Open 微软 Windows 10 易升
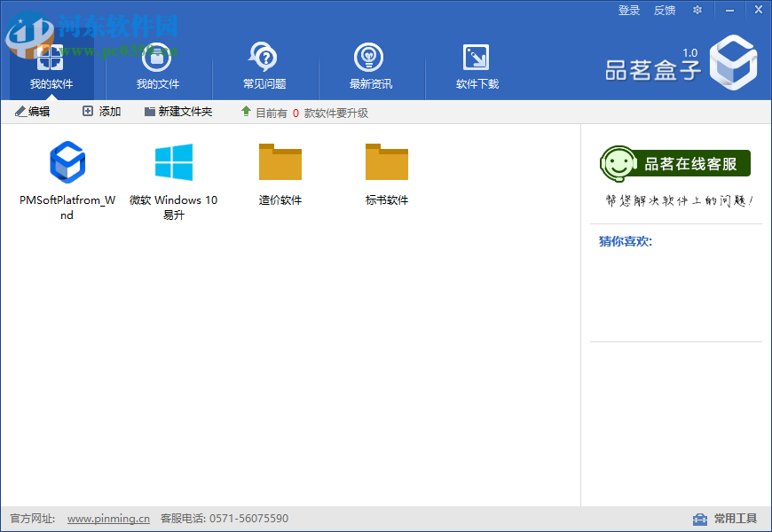Screen dimensions: 772x532 (174, 163)
